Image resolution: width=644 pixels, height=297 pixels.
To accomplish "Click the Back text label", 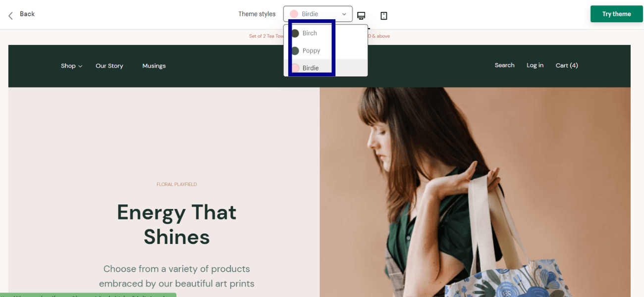I will point(27,14).
